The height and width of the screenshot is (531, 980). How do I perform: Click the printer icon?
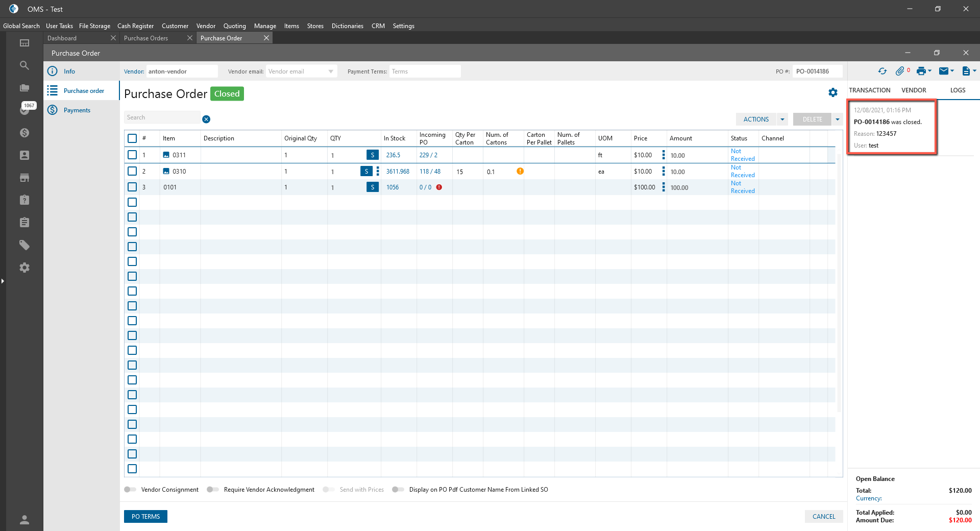tap(921, 71)
